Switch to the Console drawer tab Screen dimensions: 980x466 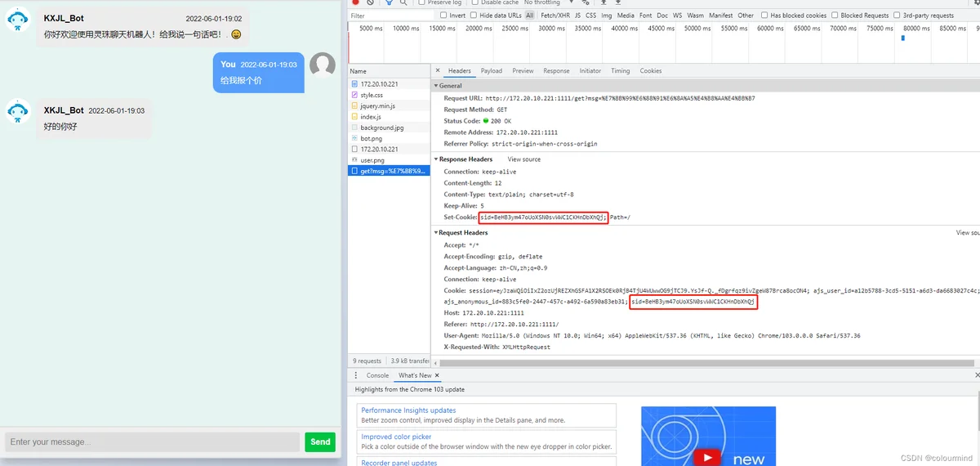pos(377,375)
